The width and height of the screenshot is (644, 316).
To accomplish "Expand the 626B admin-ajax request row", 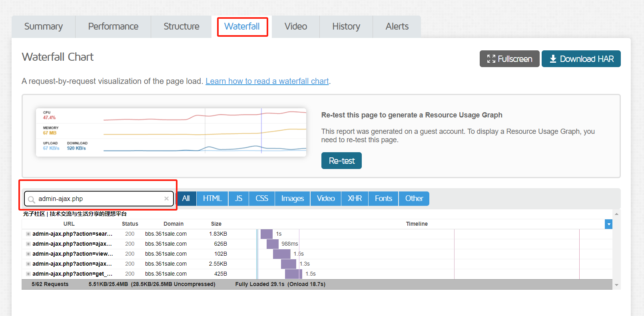I will click(x=28, y=244).
